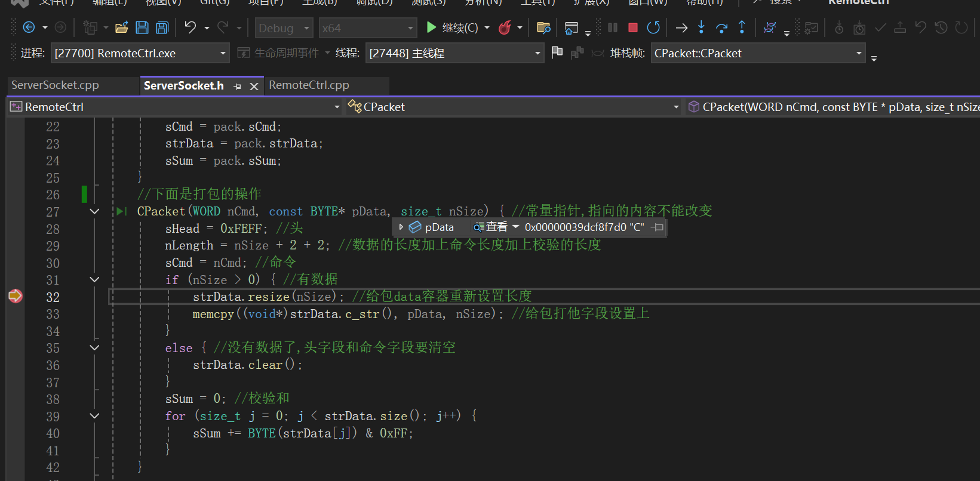The image size is (980, 481).
Task: Switch to the RemoteCtrl.cpp tab
Action: (309, 85)
